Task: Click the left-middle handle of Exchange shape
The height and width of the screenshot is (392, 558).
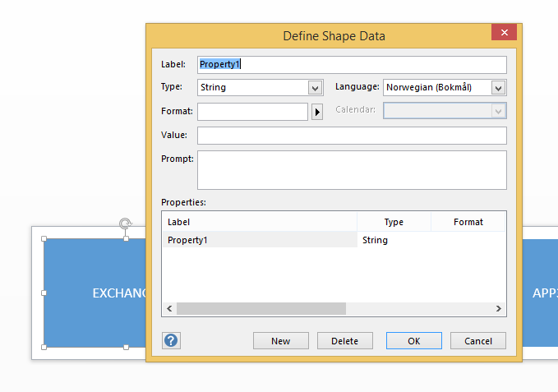Action: 44,293
